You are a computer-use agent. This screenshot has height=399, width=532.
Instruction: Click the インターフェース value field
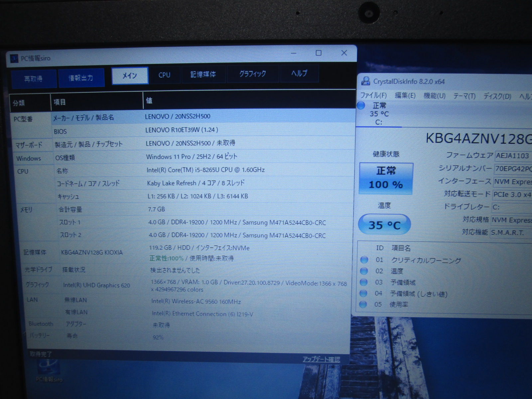pyautogui.click(x=512, y=182)
